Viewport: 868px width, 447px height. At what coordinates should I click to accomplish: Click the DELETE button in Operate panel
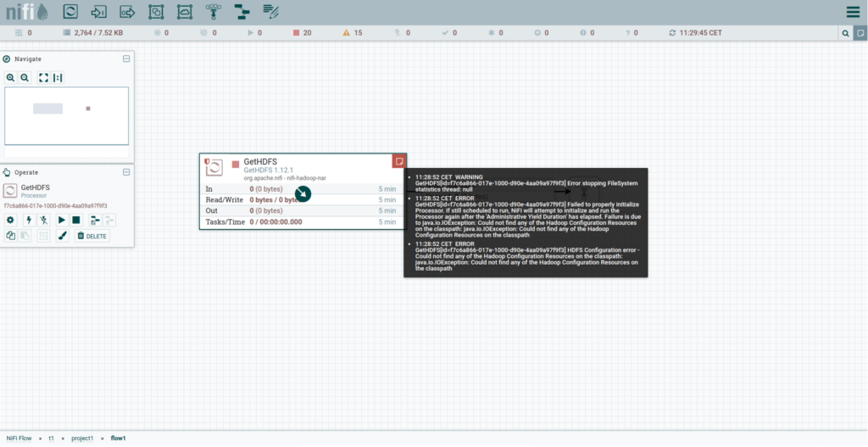coord(92,236)
